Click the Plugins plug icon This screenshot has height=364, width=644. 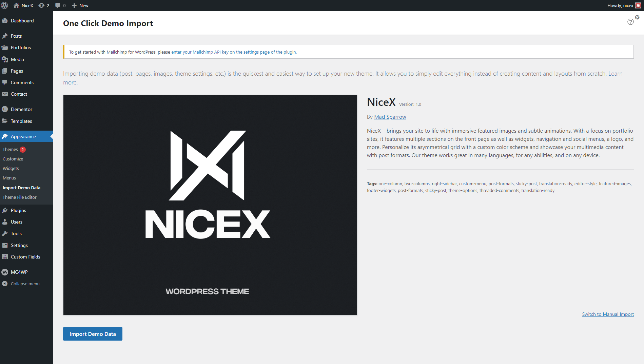tap(5, 210)
